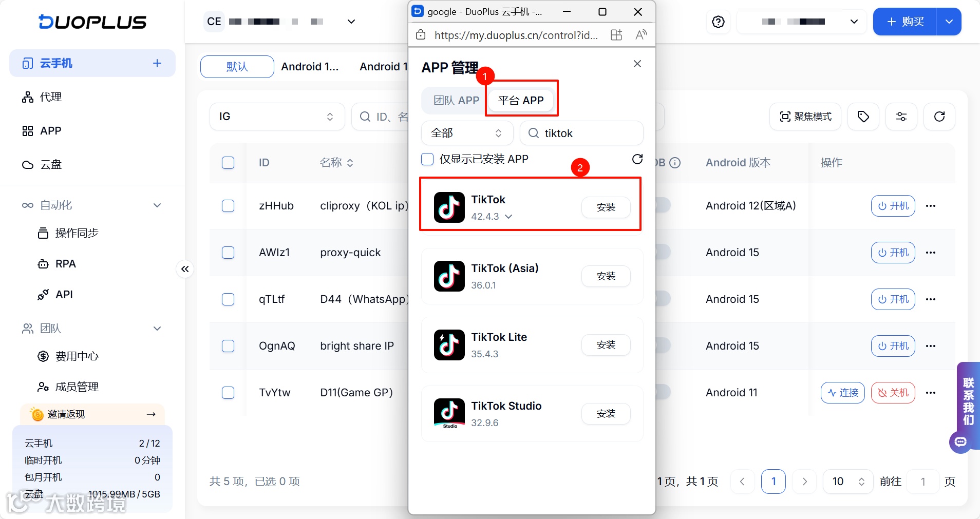Collapse the 团队 sidebar section

[157, 329]
